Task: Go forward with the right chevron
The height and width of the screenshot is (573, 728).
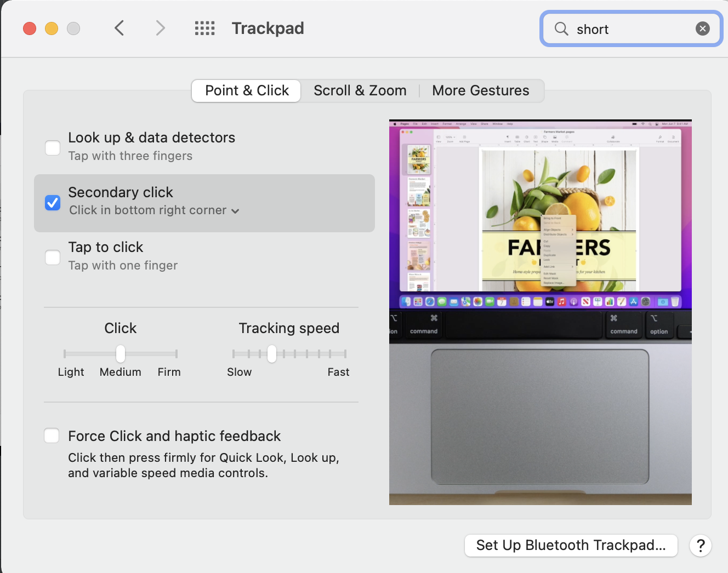Action: click(160, 28)
